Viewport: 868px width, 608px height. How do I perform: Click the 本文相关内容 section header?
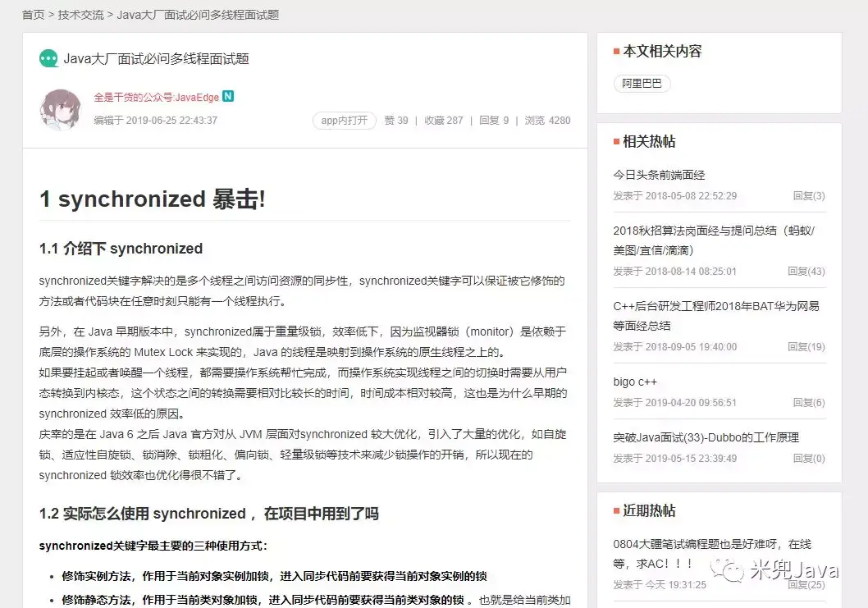click(x=662, y=52)
